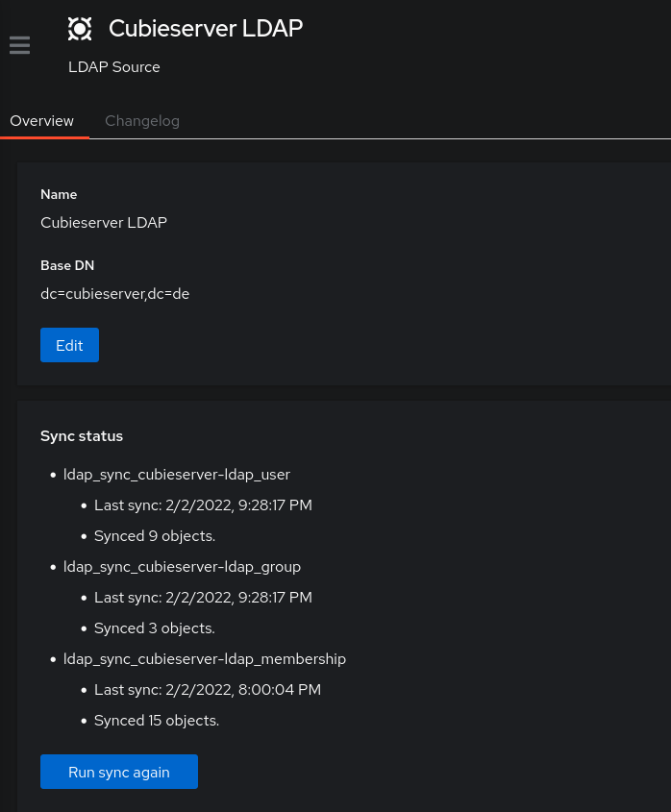Click the Cubieserver LDAP page title
Screen dimensions: 671x812
(206, 29)
